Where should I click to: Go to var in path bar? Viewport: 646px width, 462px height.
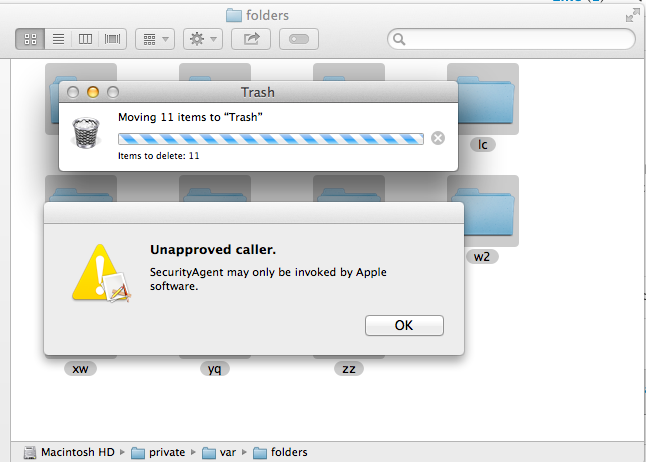(219, 453)
